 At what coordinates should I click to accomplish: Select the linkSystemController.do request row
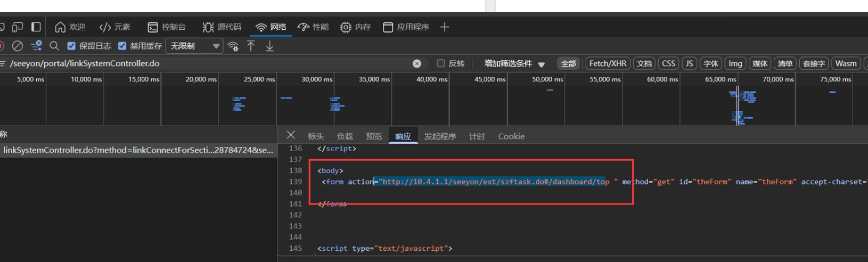tap(138, 150)
